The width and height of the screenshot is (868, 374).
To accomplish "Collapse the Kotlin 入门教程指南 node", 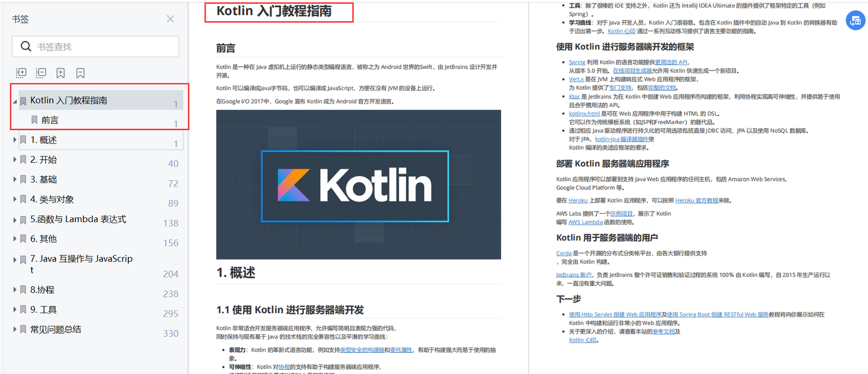I will point(14,101).
